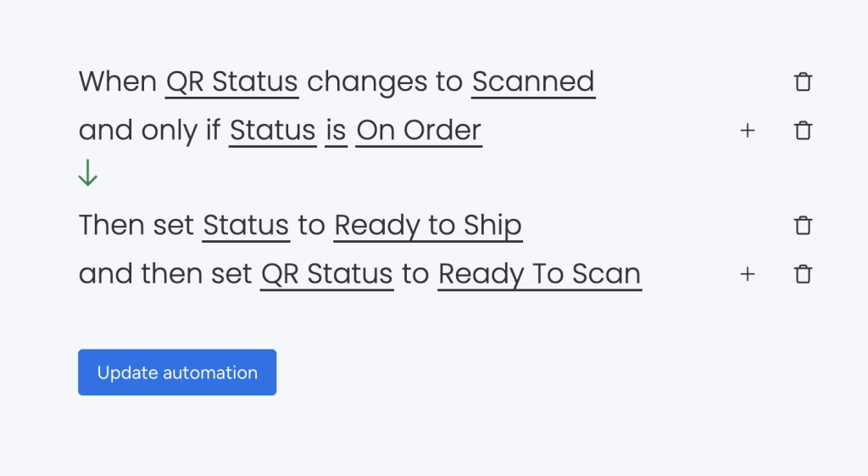The image size is (868, 476).
Task: Add another action after 'Ready To Scan'
Action: (x=747, y=274)
